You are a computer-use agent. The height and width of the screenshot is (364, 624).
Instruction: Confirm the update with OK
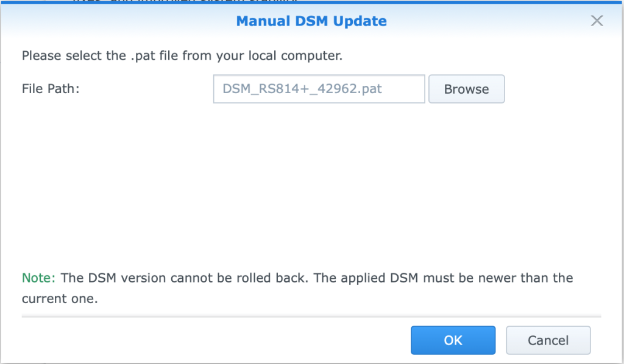pyautogui.click(x=453, y=340)
